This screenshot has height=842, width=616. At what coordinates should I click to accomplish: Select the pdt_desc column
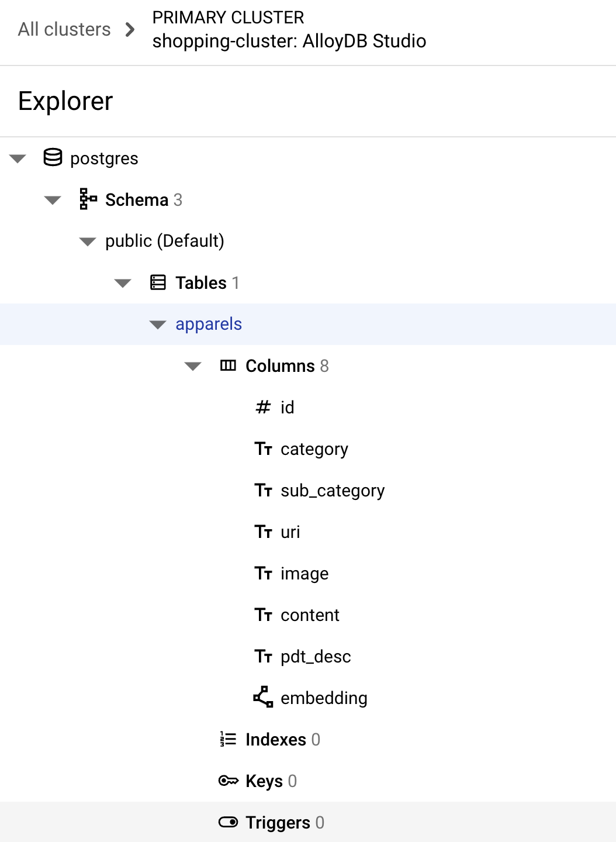click(316, 657)
